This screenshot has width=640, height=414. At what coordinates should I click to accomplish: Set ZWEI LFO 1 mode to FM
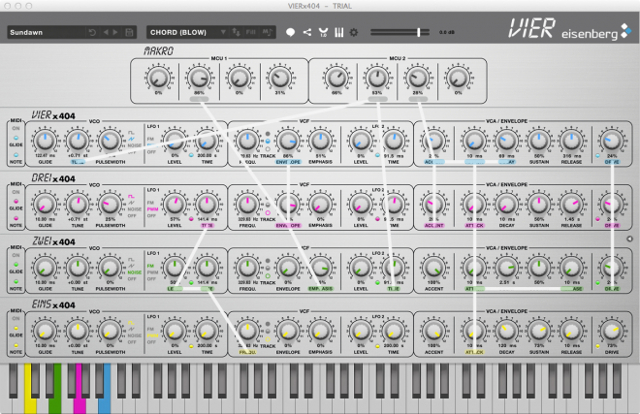pos(151,266)
